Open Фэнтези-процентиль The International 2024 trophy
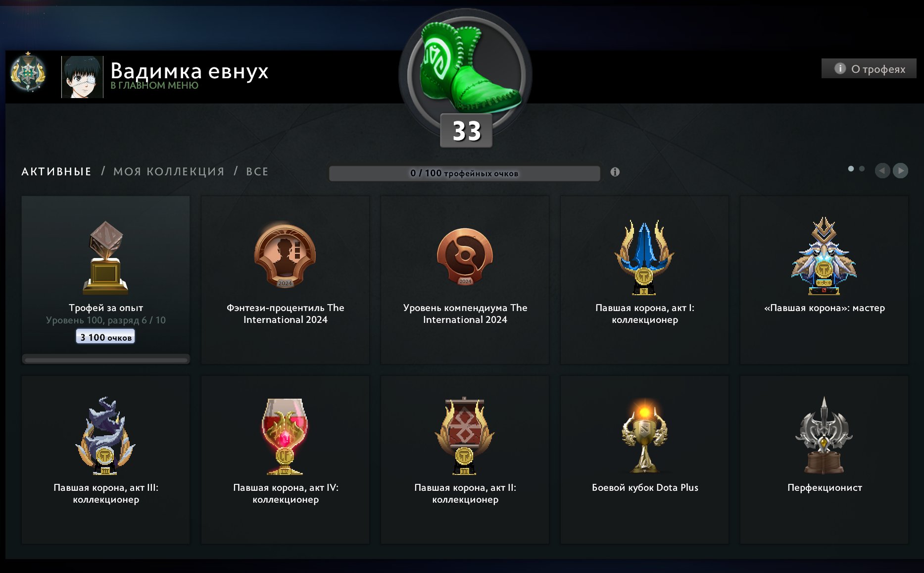The image size is (924, 573). pos(285,280)
